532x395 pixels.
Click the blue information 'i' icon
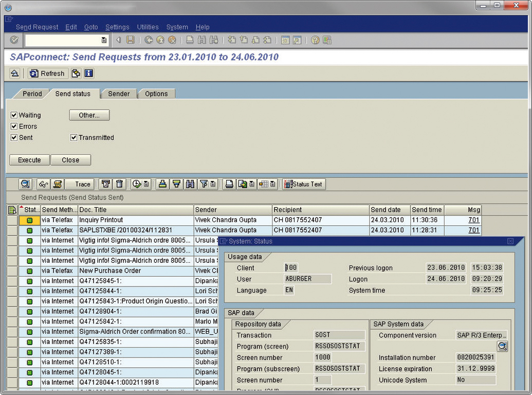(89, 74)
